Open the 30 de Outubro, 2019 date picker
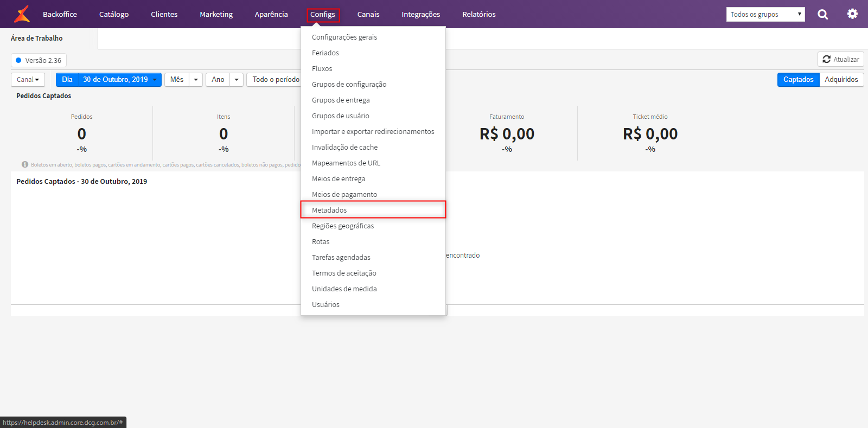The width and height of the screenshot is (868, 428). point(120,80)
